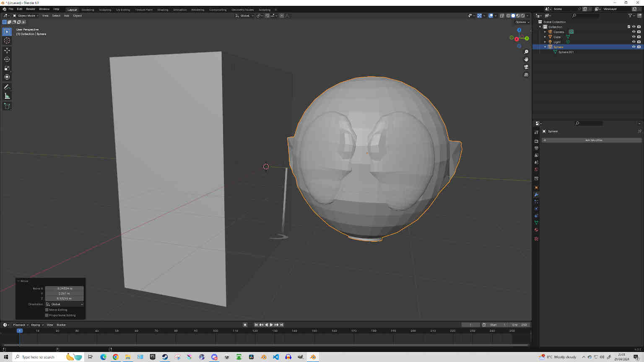Open the Object Constraints properties tab
This screenshot has width=644, height=362.
click(536, 216)
